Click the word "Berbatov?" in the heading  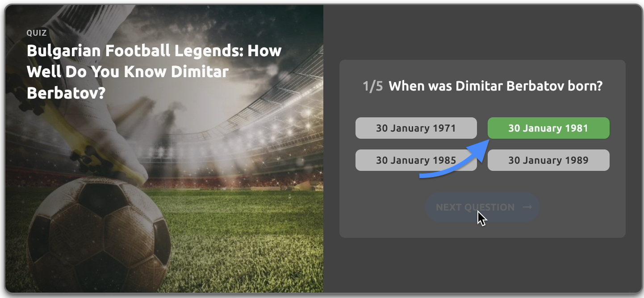click(65, 93)
